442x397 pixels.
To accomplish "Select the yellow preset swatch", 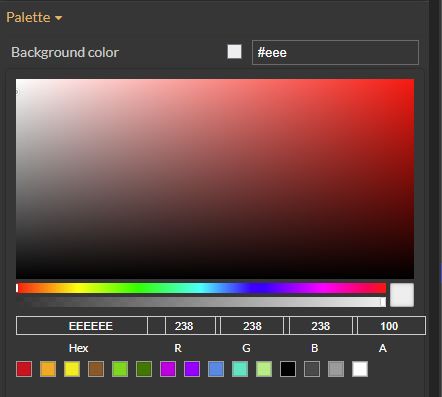I will (72, 369).
